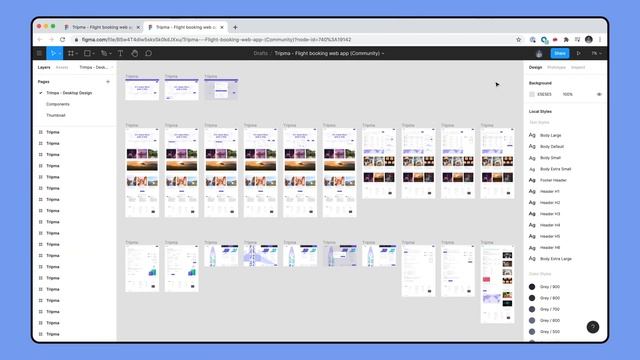Select the Body Large text style

[x=550, y=135]
